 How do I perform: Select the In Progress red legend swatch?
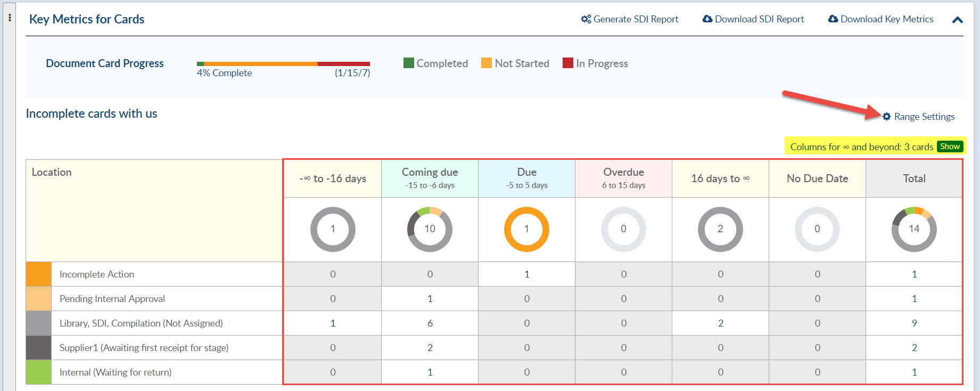568,63
